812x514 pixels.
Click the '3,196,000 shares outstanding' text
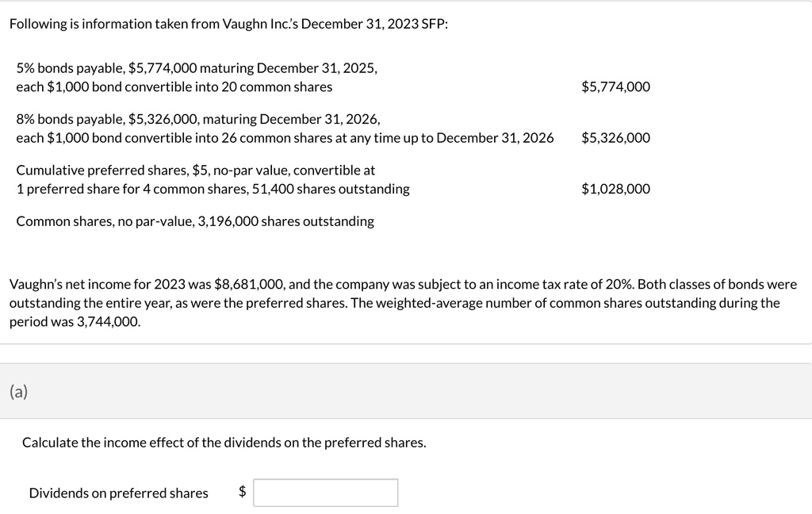(x=285, y=221)
